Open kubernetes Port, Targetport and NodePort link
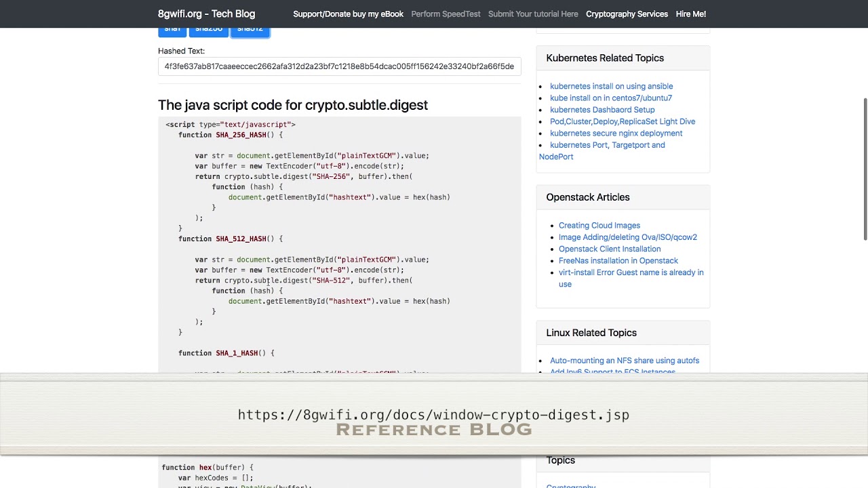 [x=607, y=145]
